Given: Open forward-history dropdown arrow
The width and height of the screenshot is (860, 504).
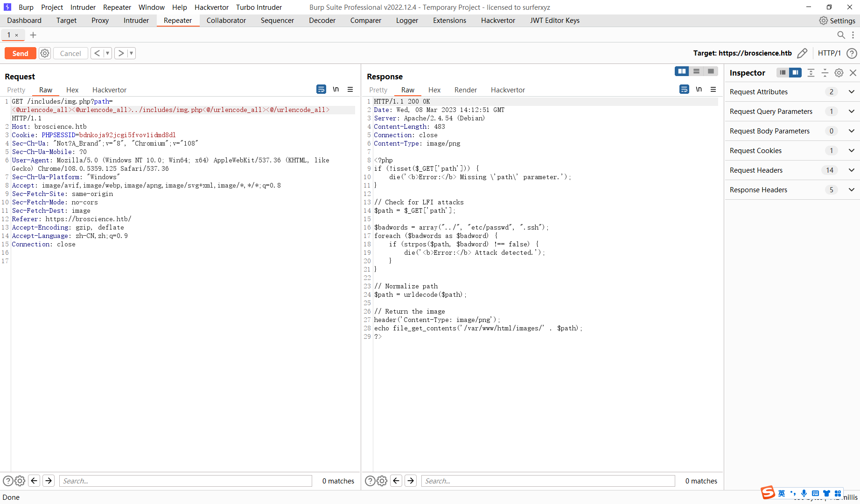Looking at the screenshot, I should (x=132, y=53).
